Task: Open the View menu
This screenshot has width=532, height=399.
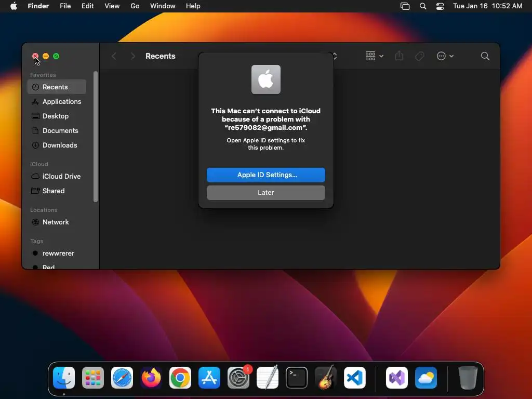Action: [112, 6]
